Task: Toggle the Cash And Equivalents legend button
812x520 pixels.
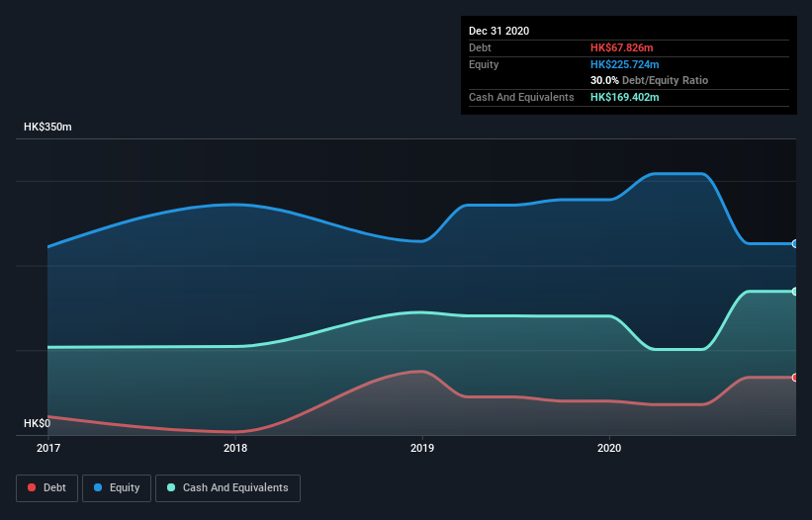Action: (x=227, y=488)
